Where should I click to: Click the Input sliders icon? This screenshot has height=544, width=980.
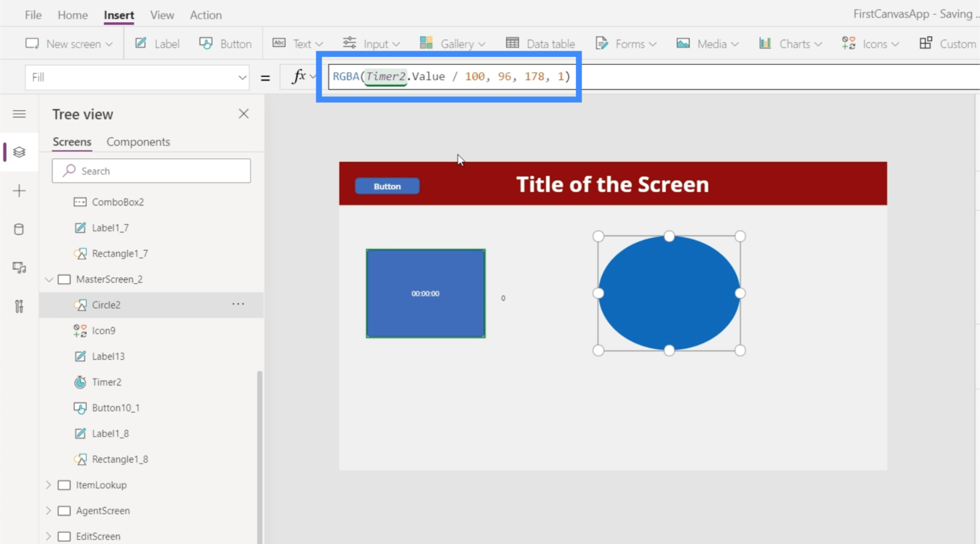click(349, 43)
